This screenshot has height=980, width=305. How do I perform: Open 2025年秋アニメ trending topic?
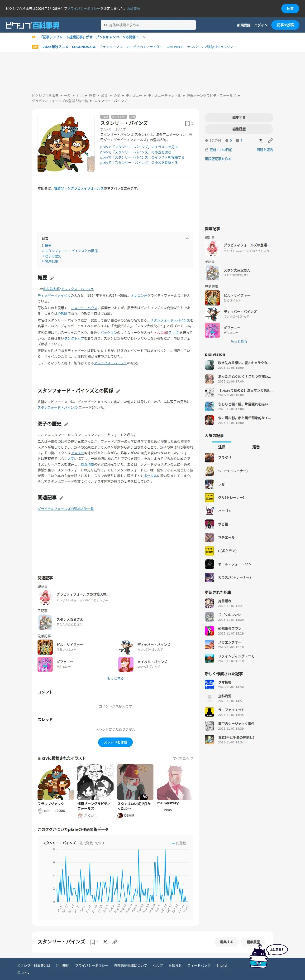coord(55,47)
